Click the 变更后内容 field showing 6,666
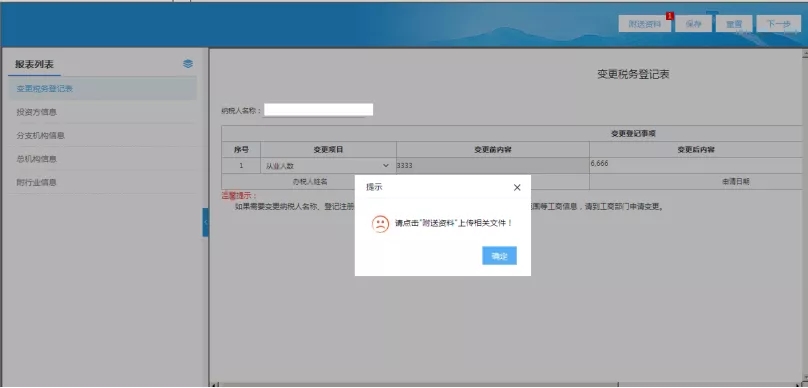808x388 pixels. 696,165
